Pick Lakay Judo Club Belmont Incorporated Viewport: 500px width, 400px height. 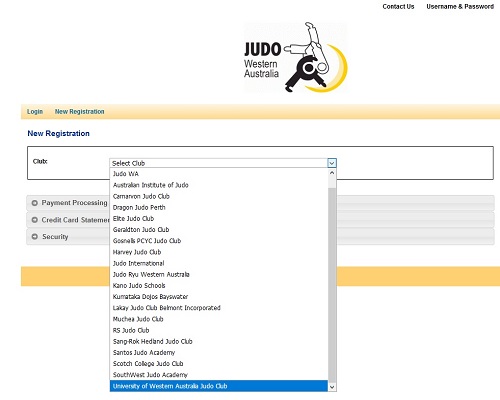[219, 308]
